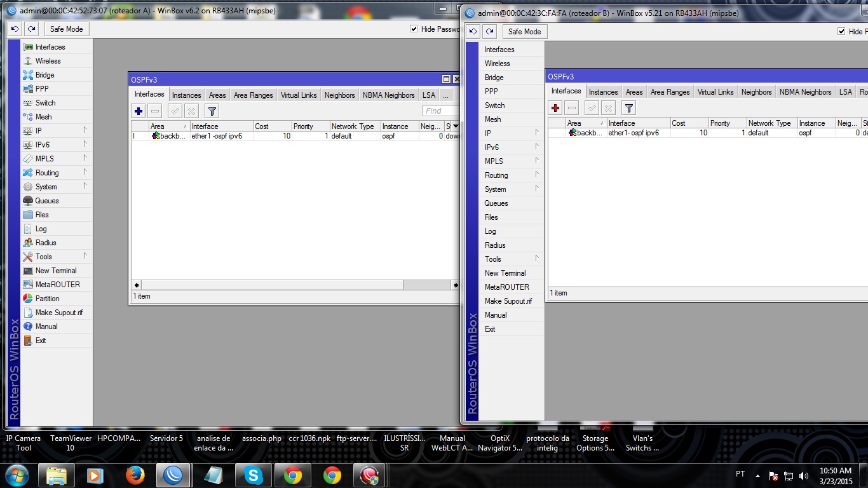The image size is (868, 488).
Task: Click Enable checkmark in roteador A OSPFv3
Action: [175, 111]
